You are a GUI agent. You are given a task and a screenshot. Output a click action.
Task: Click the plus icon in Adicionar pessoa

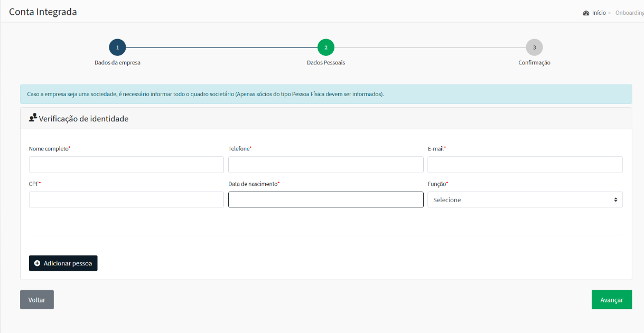37,263
